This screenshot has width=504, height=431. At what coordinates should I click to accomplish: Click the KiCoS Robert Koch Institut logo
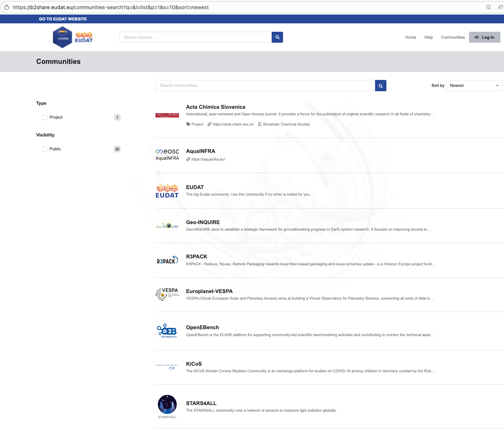pos(167,367)
